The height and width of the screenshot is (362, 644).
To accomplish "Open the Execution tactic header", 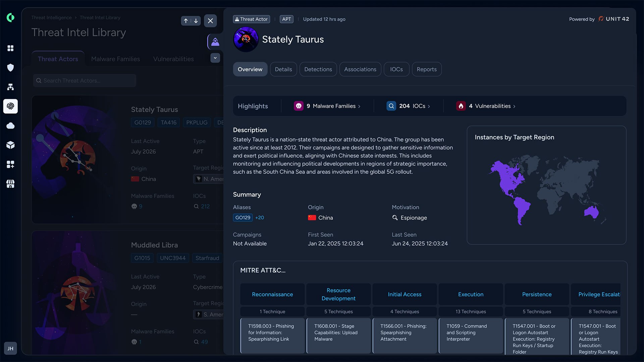I will (x=471, y=294).
